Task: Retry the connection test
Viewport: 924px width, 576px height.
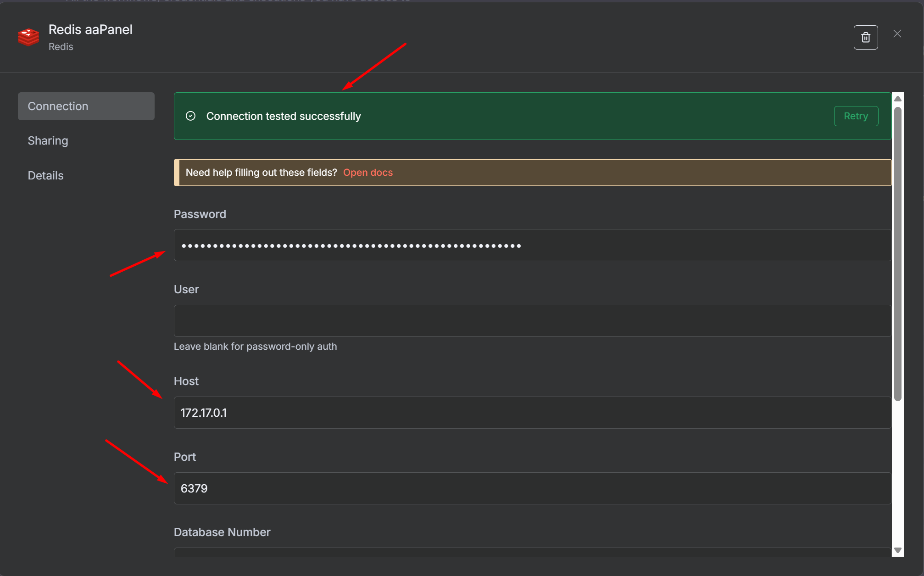Action: pos(856,116)
